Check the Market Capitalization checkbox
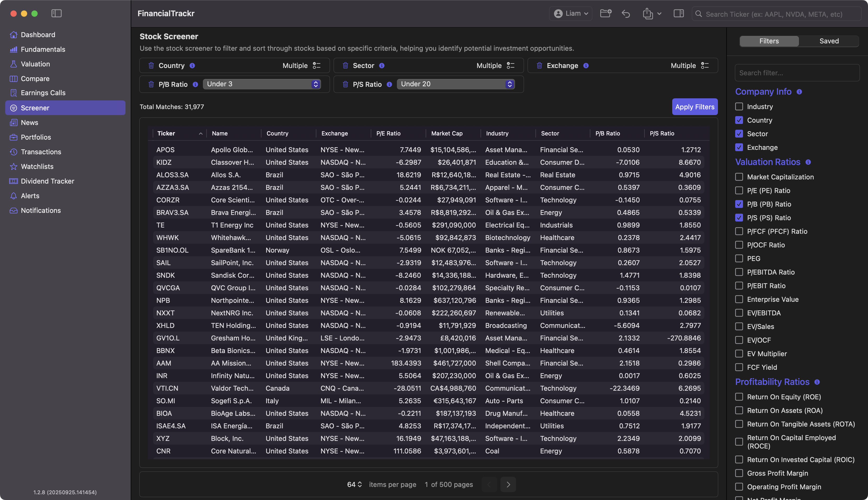The height and width of the screenshot is (500, 868). 739,177
